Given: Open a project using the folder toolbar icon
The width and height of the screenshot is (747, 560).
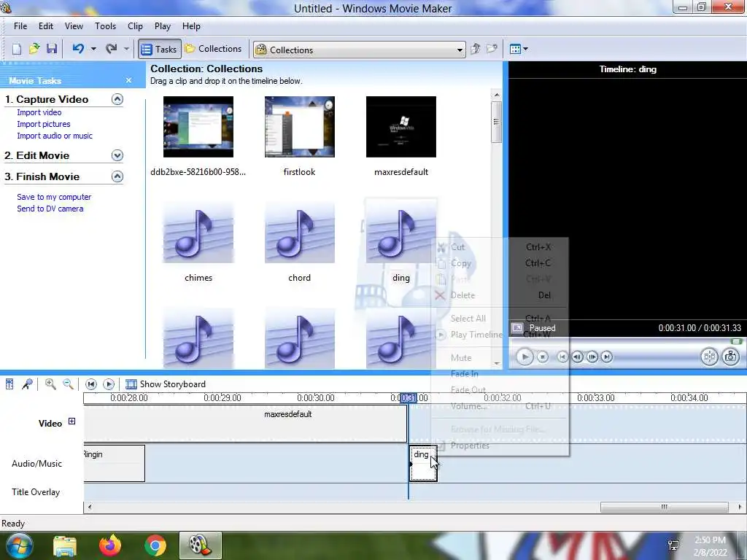Looking at the screenshot, I should (x=34, y=49).
